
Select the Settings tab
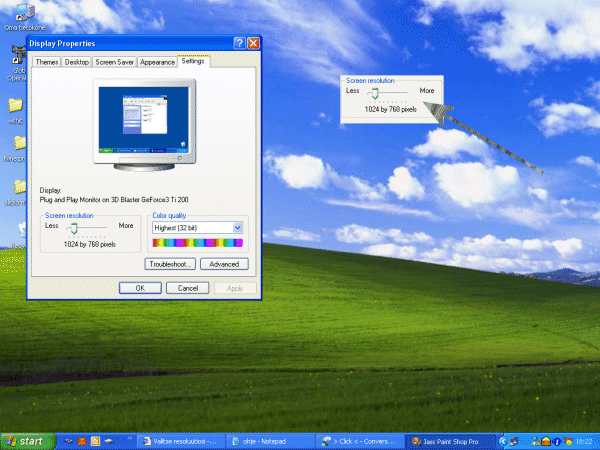tap(193, 61)
